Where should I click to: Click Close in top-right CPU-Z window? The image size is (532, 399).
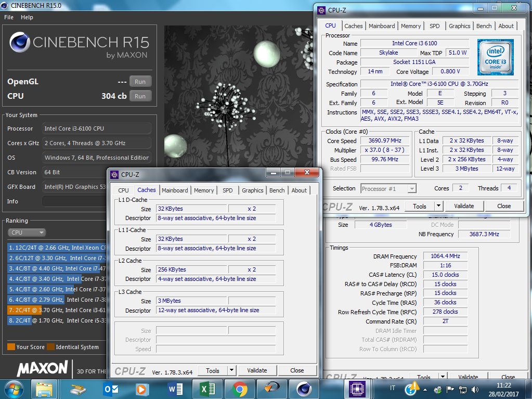(x=504, y=207)
